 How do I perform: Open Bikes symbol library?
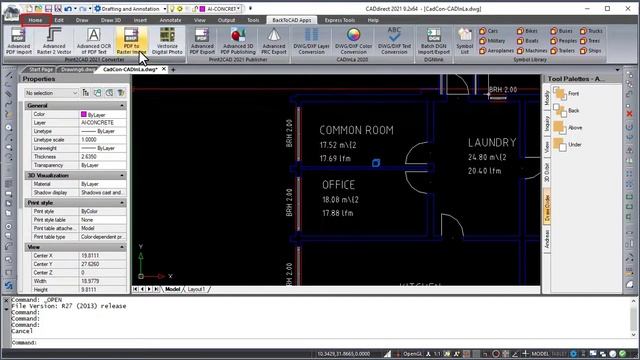tap(527, 31)
